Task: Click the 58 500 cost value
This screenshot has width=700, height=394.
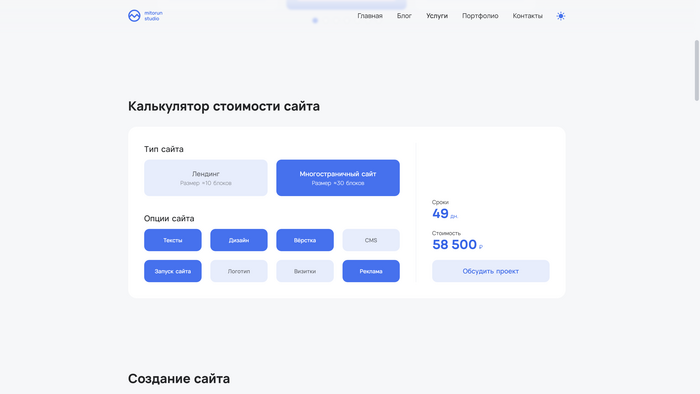Action: tap(454, 245)
